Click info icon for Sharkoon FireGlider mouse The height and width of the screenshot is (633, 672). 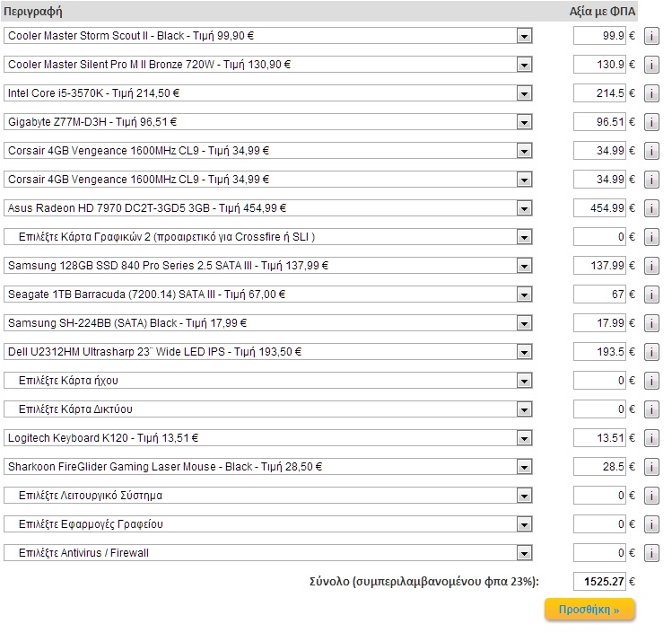[651, 467]
